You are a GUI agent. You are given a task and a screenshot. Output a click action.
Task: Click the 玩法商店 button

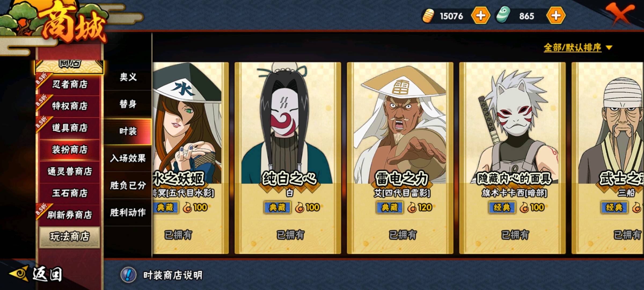point(69,237)
